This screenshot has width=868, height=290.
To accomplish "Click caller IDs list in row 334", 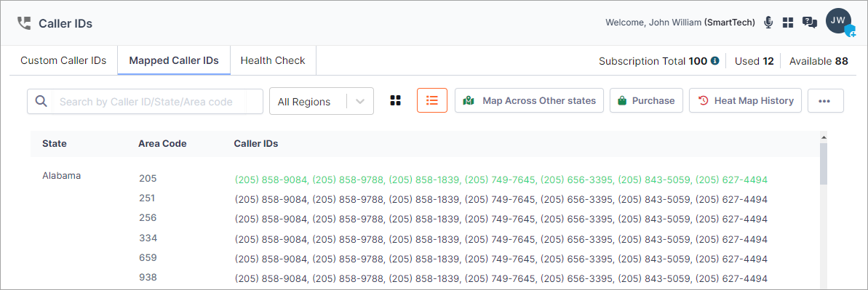I will (x=501, y=240).
